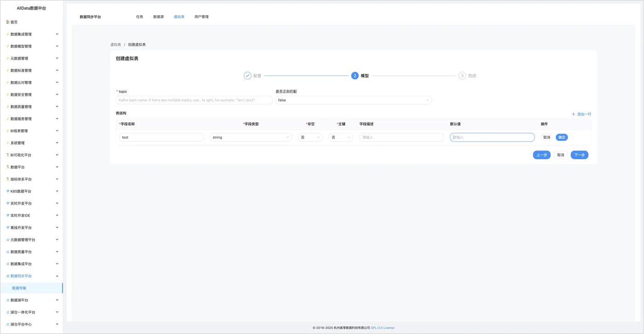Click the icon beside 指标体系平台
The width and height of the screenshot is (644, 334).
(8, 179)
